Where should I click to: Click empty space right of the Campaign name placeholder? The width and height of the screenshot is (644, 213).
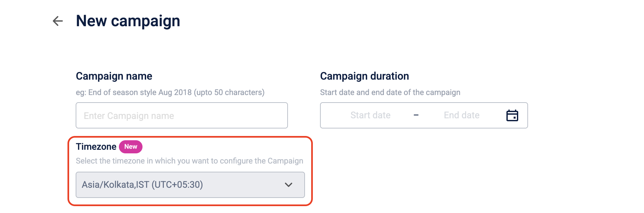pos(236,115)
